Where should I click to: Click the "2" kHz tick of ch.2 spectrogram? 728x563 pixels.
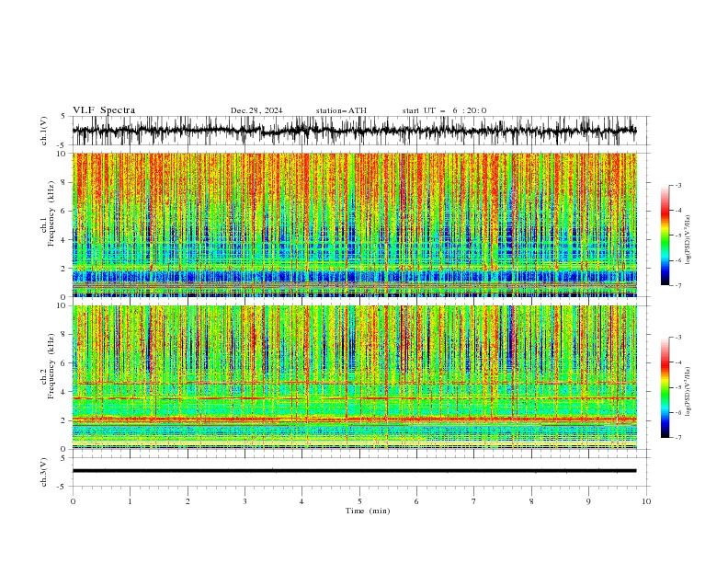coord(64,420)
